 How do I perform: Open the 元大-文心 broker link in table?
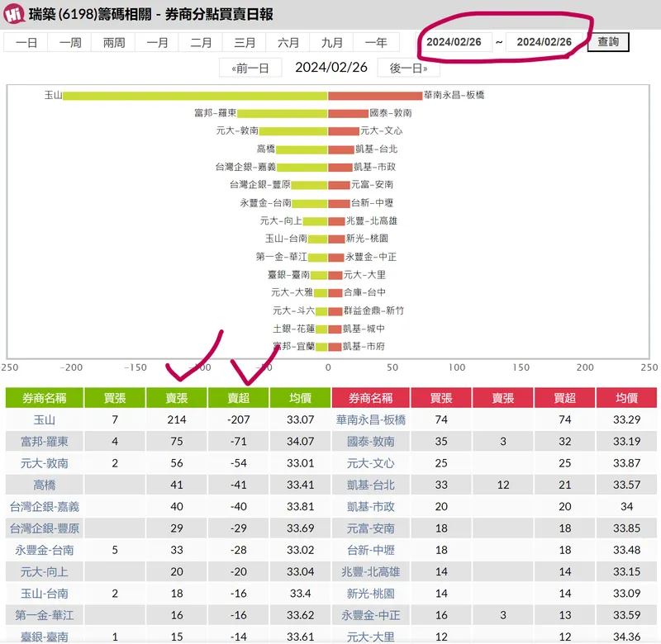[370, 463]
